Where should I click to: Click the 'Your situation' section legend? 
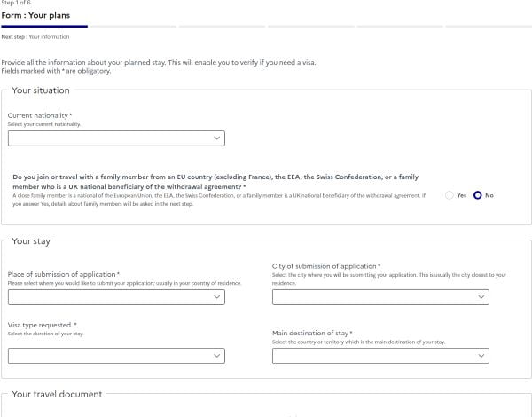tap(41, 90)
